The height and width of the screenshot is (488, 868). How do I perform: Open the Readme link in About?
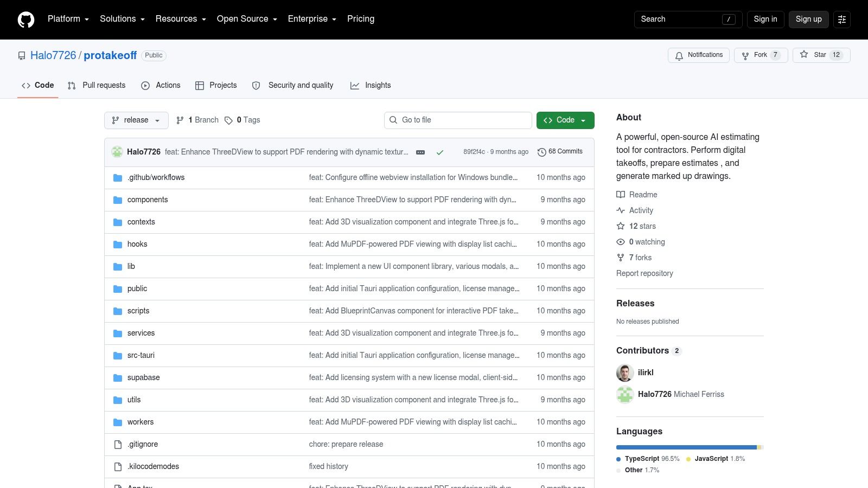[637, 195]
